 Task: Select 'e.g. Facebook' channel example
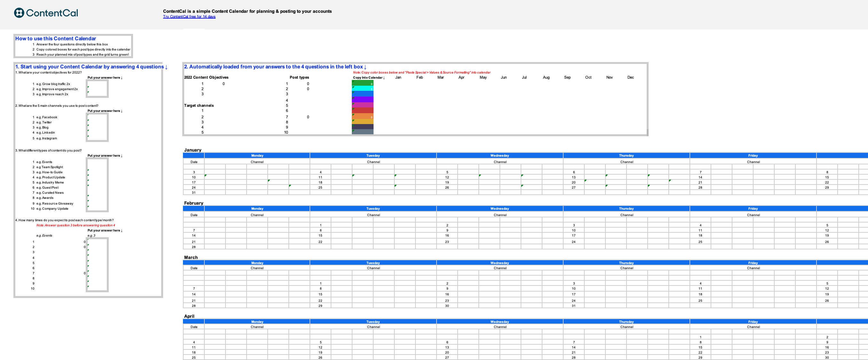point(47,117)
